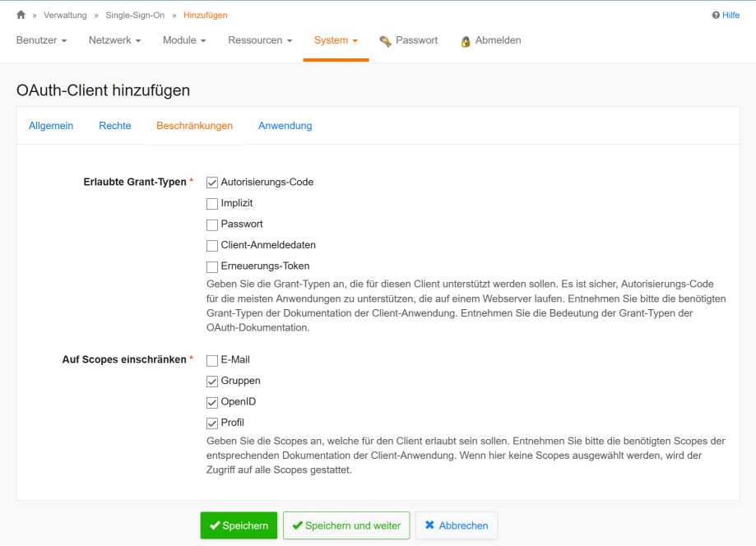The image size is (756, 546).
Task: Enable the Implizit grant type checkbox
Action: pyautogui.click(x=212, y=203)
